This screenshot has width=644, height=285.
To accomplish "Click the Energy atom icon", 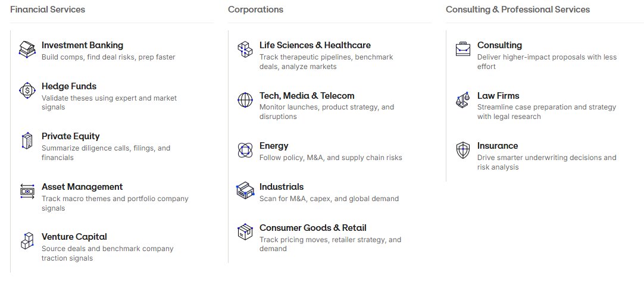I will point(245,150).
